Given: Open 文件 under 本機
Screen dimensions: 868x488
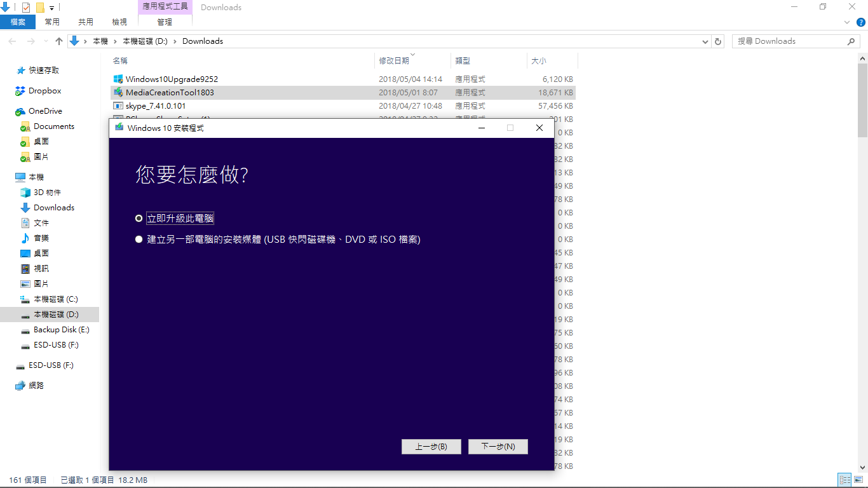Looking at the screenshot, I should (34, 223).
